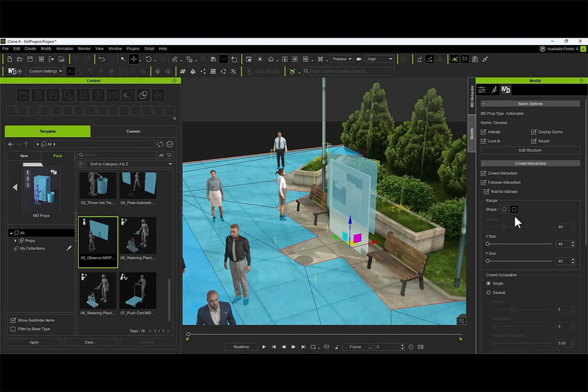Select the Move object tool
This screenshot has width=588, height=392.
[x=134, y=59]
